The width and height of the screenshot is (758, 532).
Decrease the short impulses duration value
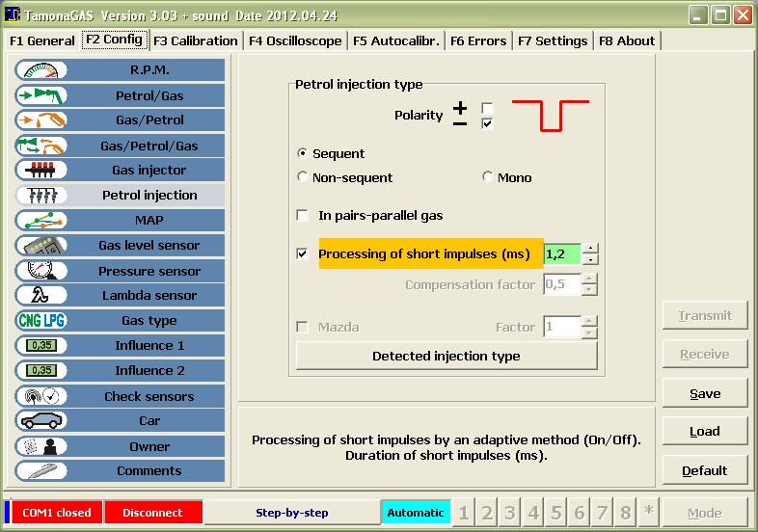click(590, 259)
